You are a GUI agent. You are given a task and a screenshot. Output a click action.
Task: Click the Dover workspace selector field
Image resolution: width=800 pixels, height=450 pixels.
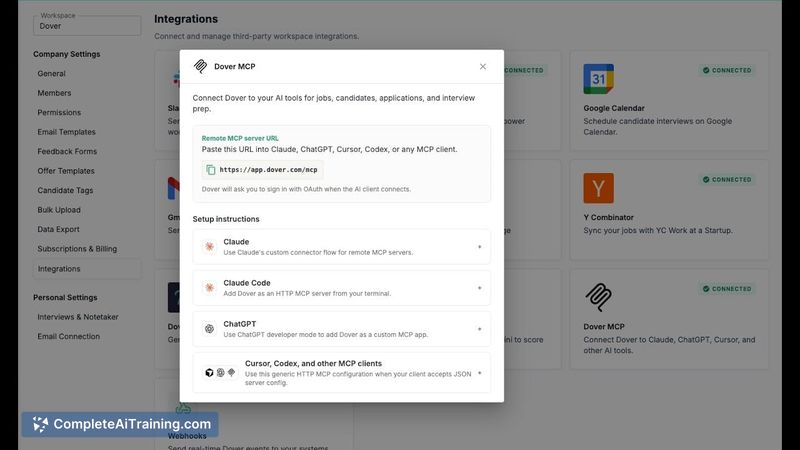87,25
